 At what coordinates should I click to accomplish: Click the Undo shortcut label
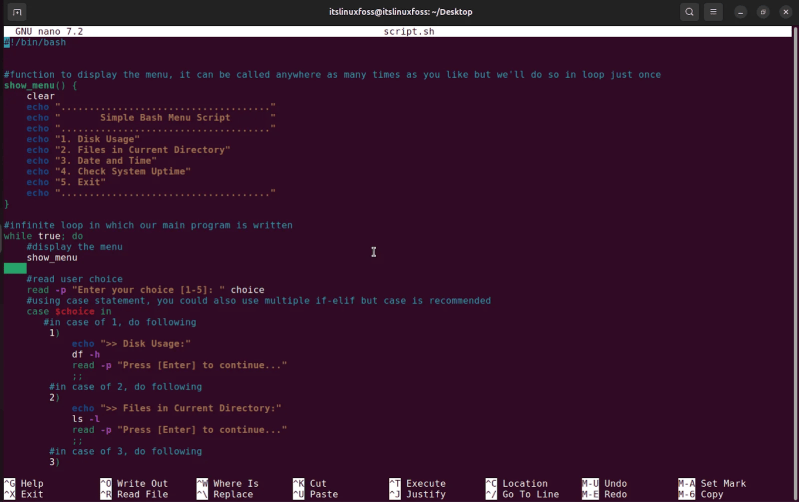point(615,483)
